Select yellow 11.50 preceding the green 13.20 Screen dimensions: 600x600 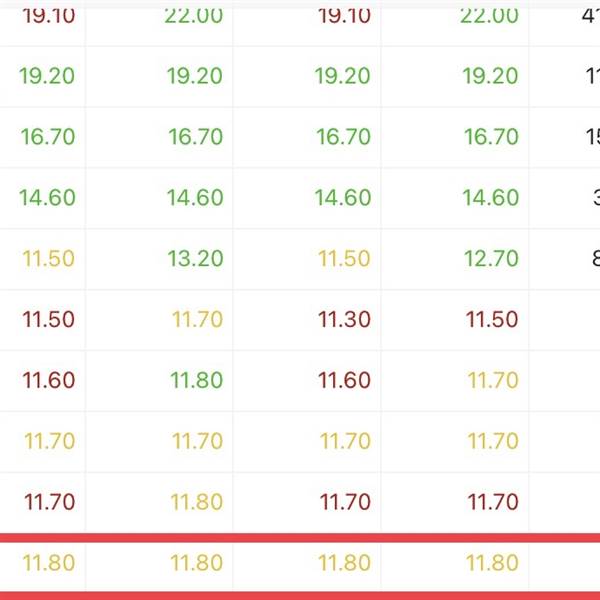point(49,258)
